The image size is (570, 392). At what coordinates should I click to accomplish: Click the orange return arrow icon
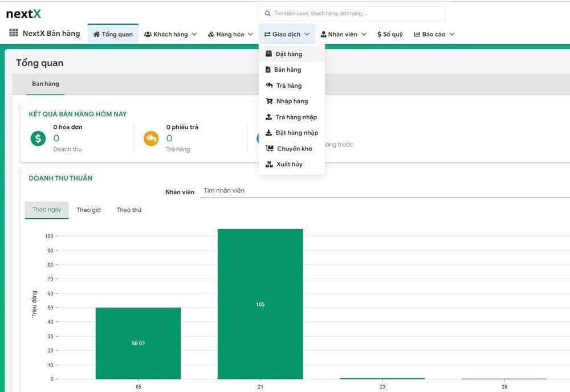(151, 138)
